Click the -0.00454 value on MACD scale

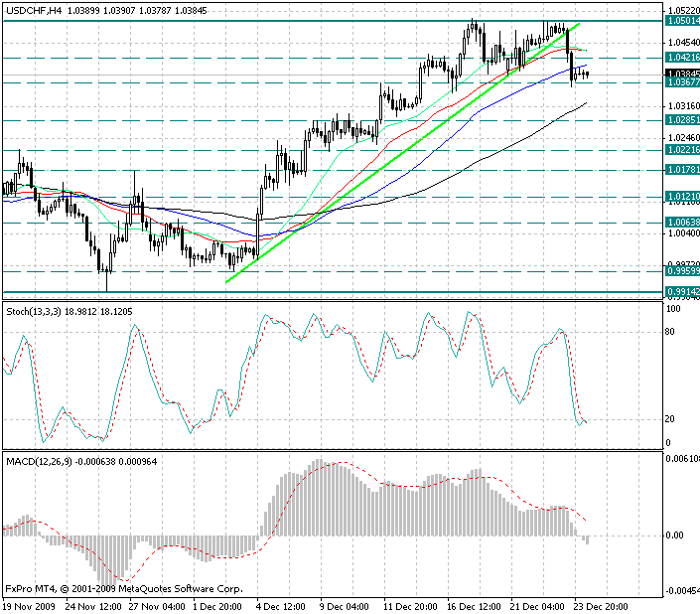point(682,591)
